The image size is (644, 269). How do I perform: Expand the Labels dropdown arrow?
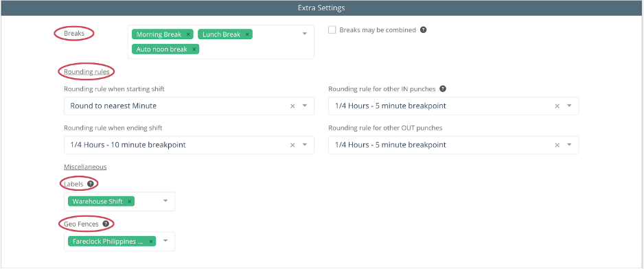click(x=165, y=201)
